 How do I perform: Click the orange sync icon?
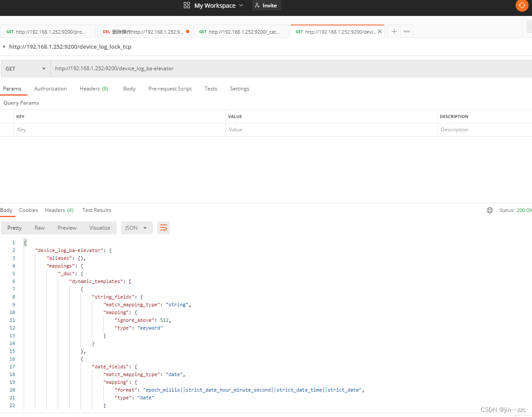(x=522, y=6)
